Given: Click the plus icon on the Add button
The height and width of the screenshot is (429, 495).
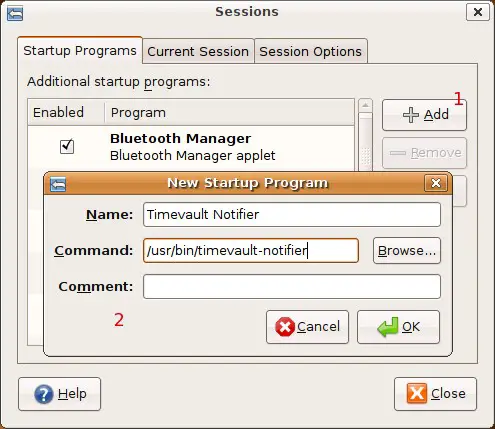Looking at the screenshot, I should point(411,115).
